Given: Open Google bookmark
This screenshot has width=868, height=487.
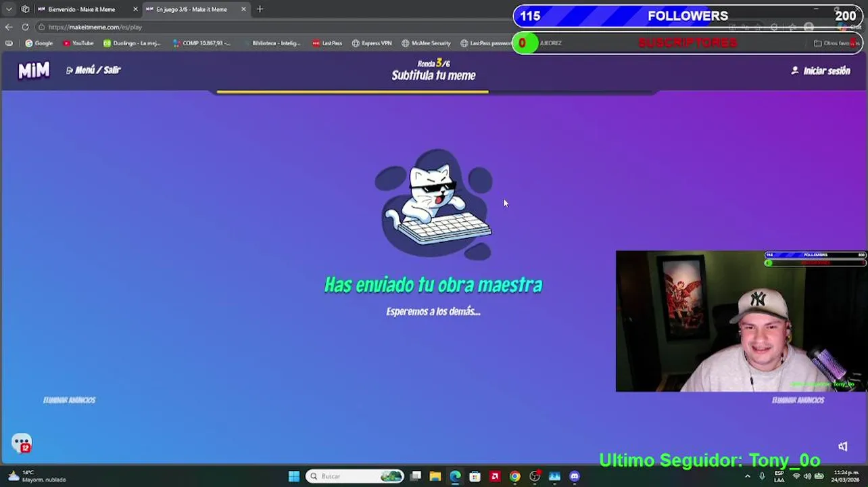Looking at the screenshot, I should point(39,43).
